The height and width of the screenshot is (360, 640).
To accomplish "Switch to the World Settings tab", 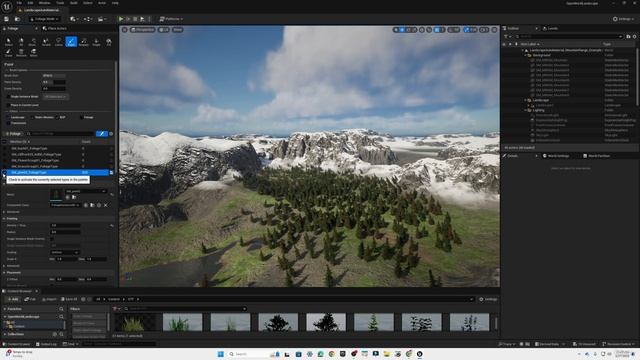I will pyautogui.click(x=556, y=156).
